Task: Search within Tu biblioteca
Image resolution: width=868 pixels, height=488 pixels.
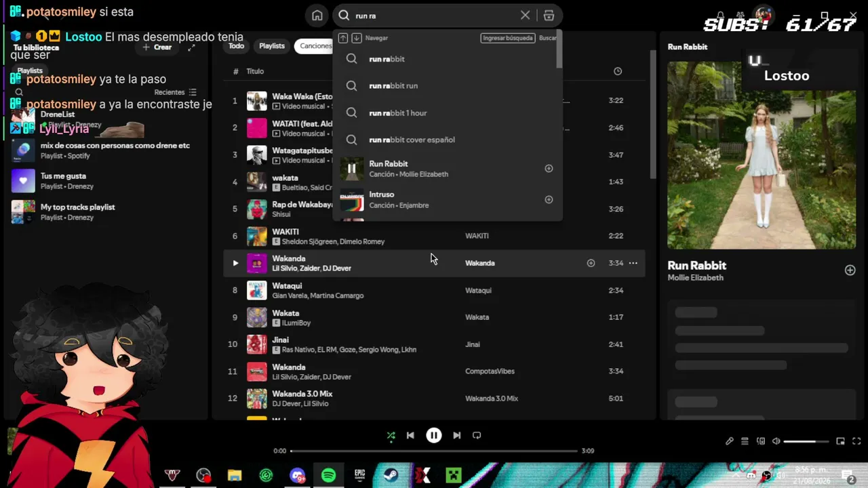Action: [19, 92]
